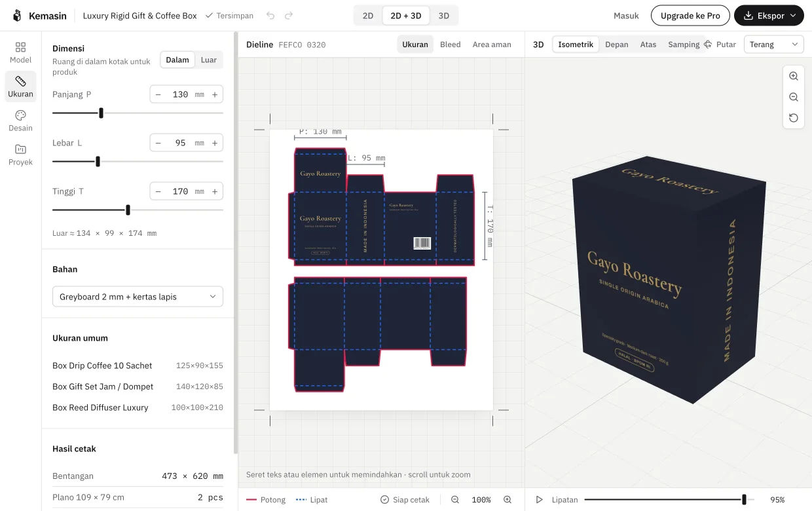Select the Isometrik view tab

576,45
